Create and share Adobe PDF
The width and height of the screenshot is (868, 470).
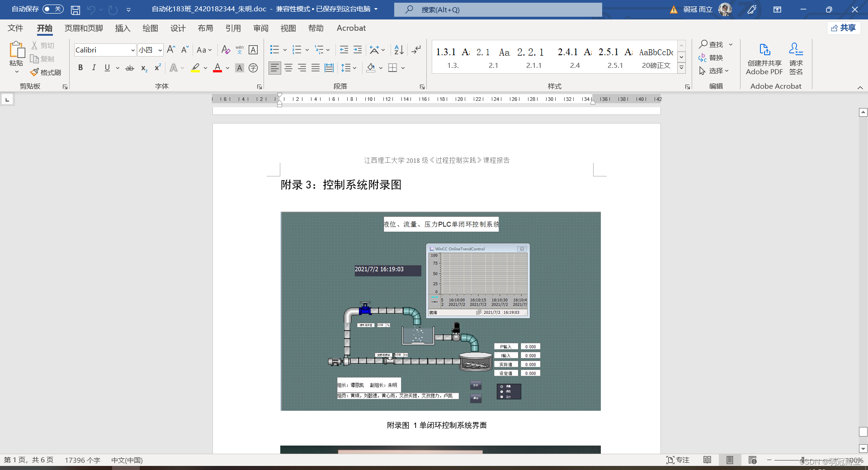click(764, 59)
